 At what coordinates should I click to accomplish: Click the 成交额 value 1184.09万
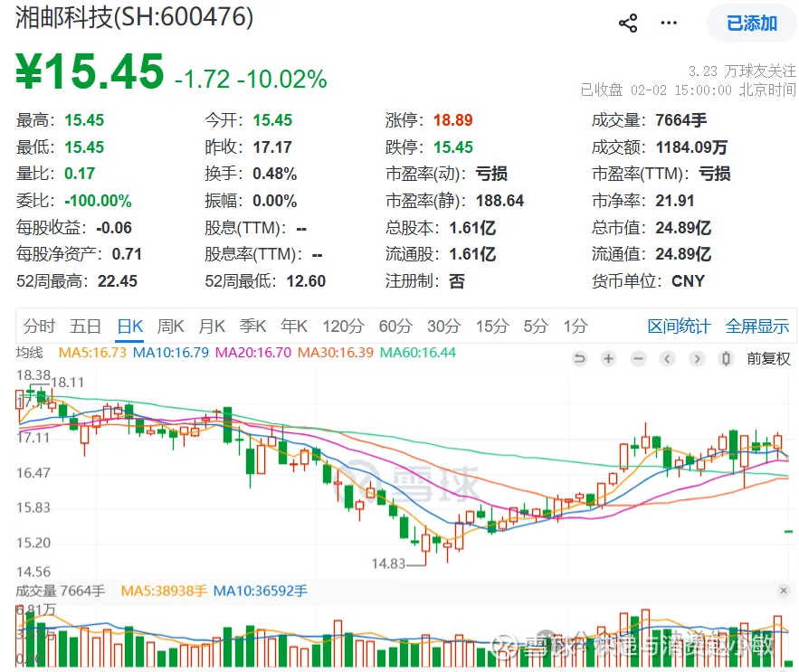tap(691, 147)
